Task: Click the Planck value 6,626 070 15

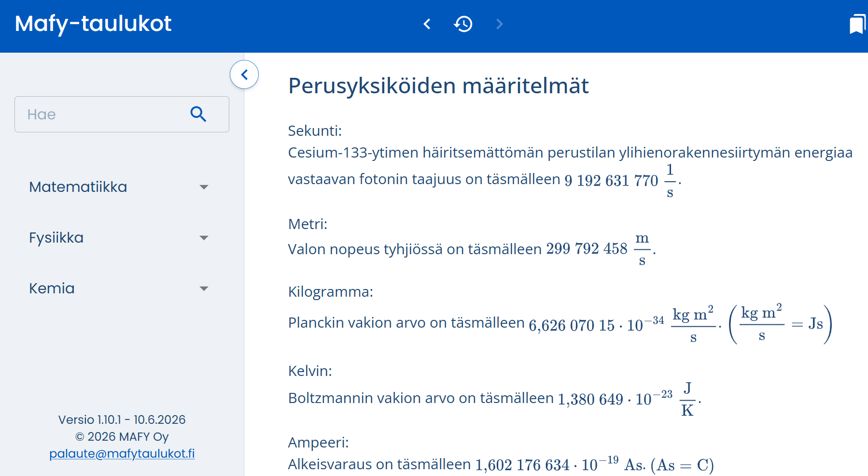Action: [572, 325]
